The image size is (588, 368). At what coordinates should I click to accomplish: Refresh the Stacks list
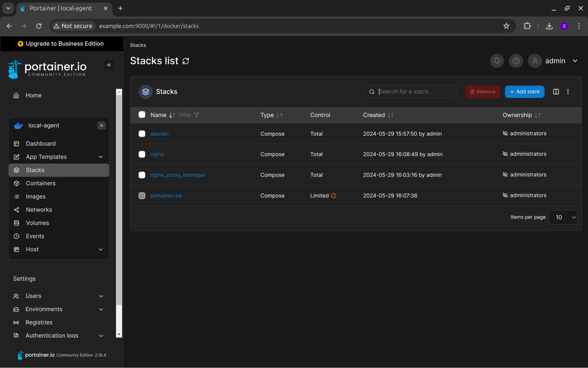point(186,61)
